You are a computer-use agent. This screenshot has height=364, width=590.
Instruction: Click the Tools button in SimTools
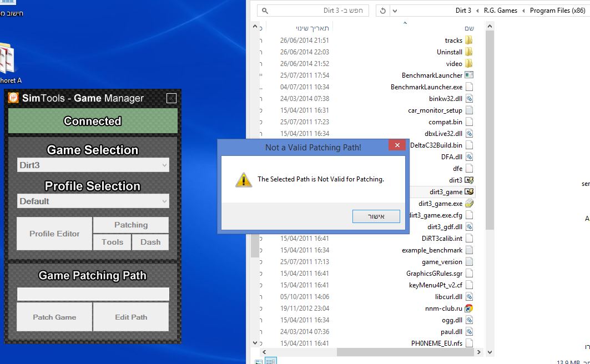click(112, 242)
